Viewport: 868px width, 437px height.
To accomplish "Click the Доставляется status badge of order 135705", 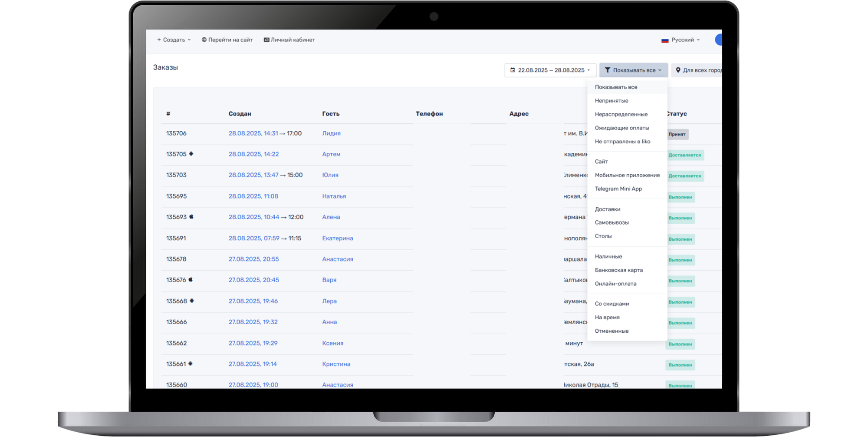I will (684, 156).
